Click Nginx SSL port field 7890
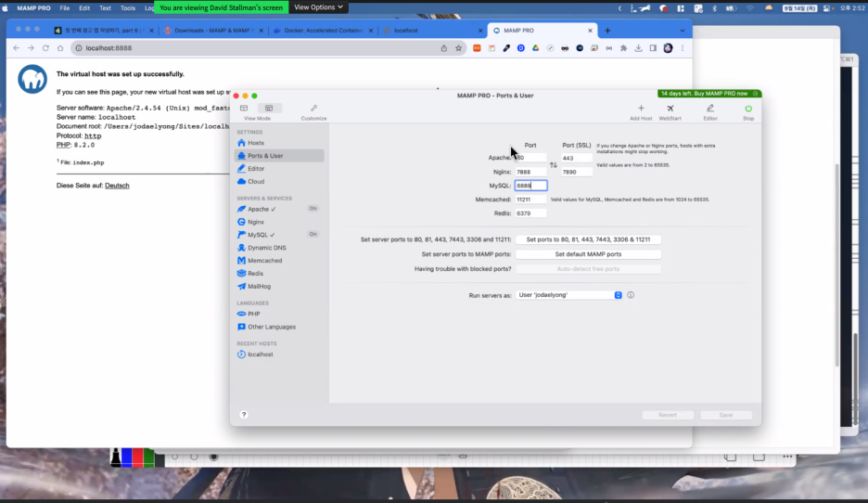The height and width of the screenshot is (503, 868). click(576, 172)
